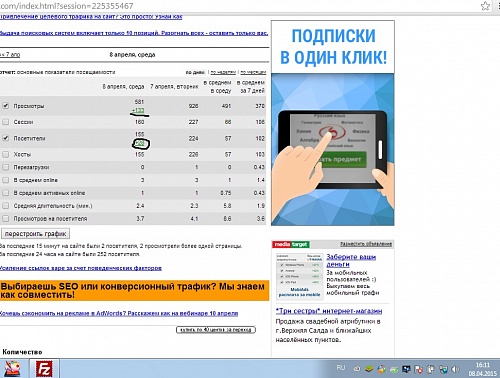The width and height of the screenshot is (500, 378).
Task: Uncheck the Просмотры checkbox
Action: [6, 106]
